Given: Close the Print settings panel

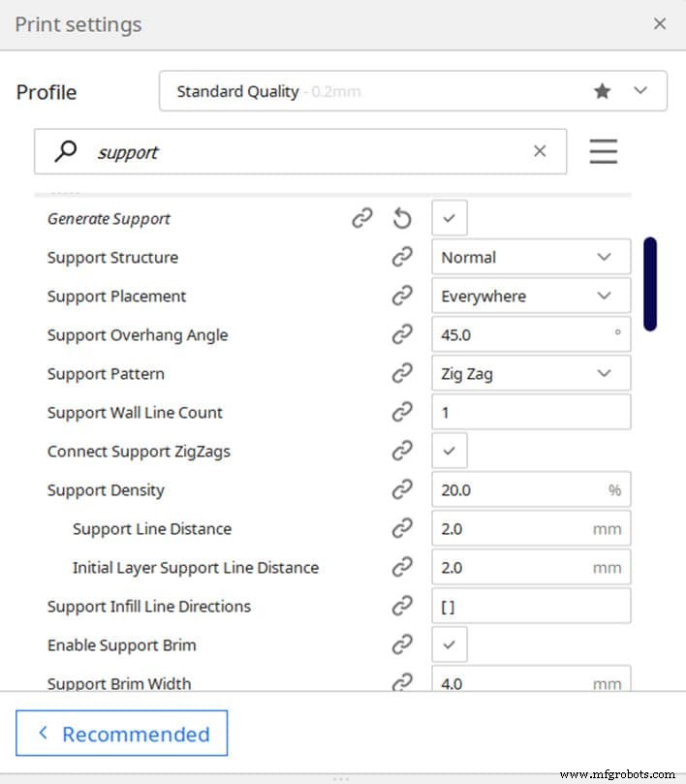Looking at the screenshot, I should [x=660, y=24].
